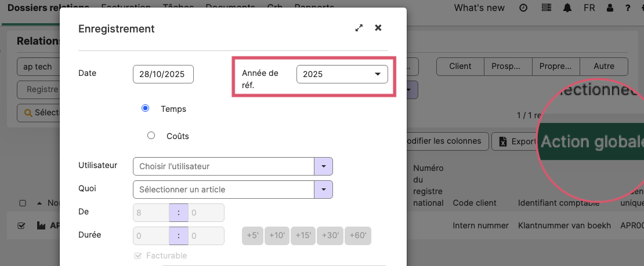Click the Action globale button
Screen dimensions: 644x266
coord(592,141)
